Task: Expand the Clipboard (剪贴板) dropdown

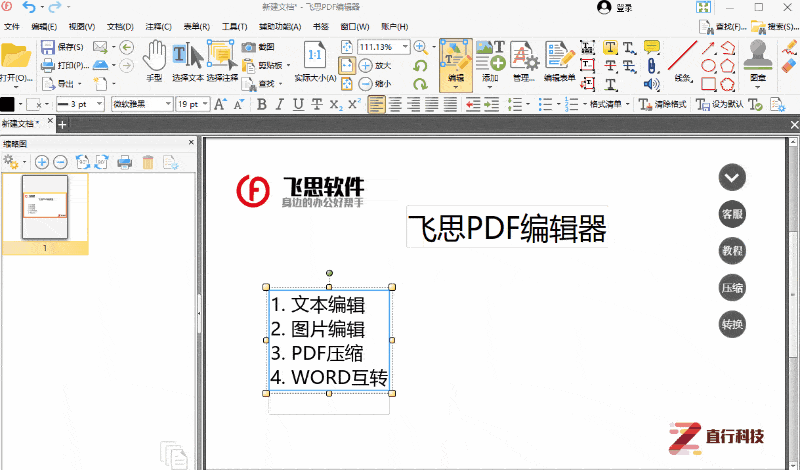Action: pyautogui.click(x=288, y=65)
